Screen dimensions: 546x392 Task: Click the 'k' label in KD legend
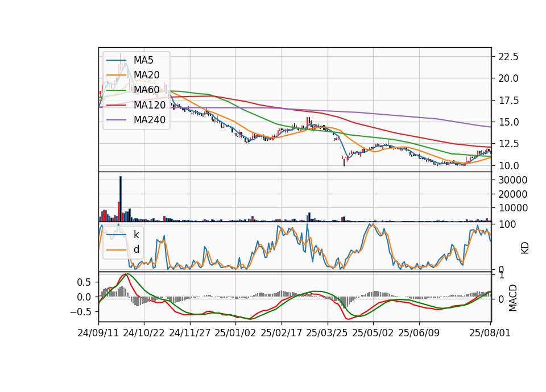(x=136, y=235)
